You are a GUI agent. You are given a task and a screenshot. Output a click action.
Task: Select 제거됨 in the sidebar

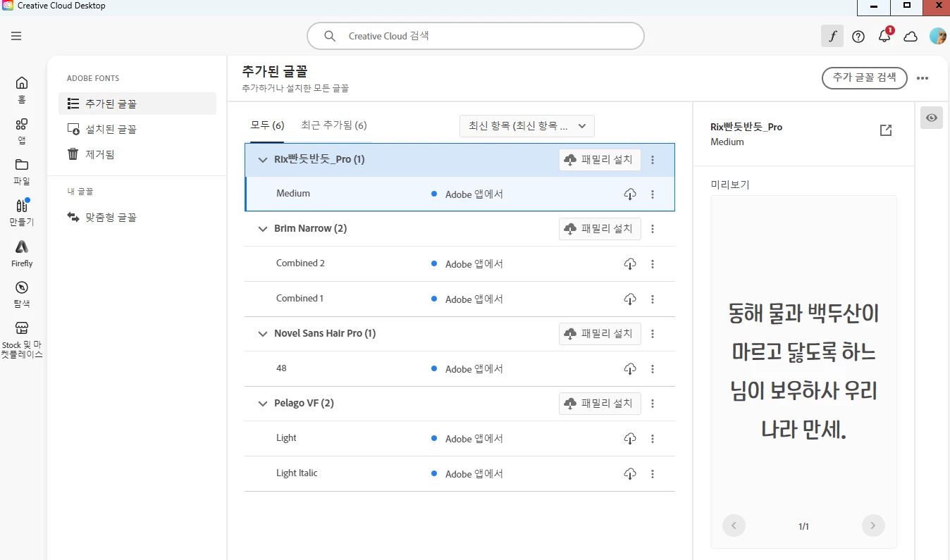(137, 154)
